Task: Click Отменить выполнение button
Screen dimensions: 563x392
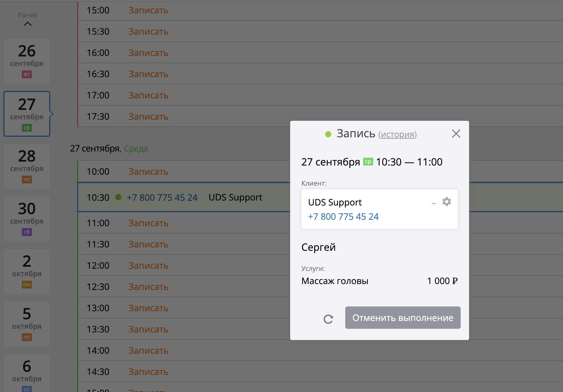Action: (x=403, y=318)
